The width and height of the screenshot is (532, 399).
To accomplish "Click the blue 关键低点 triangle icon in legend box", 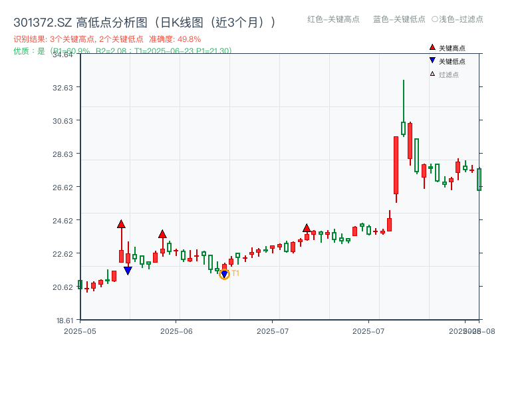I will coord(432,59).
